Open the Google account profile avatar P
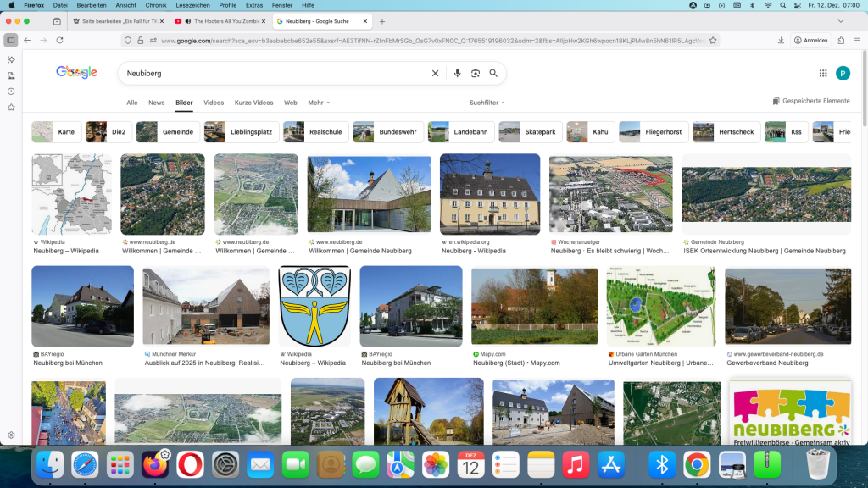The image size is (868, 488). [843, 74]
